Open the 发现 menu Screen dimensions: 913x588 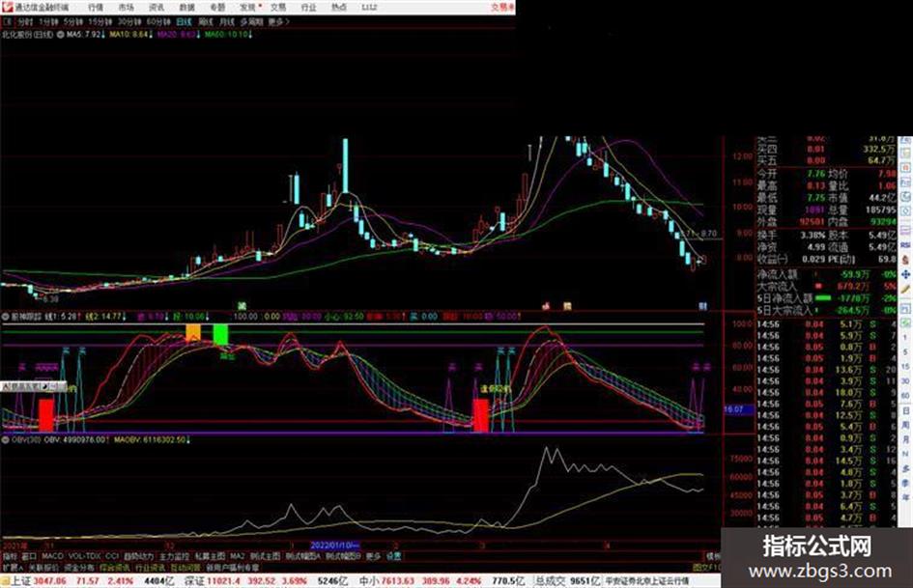[248, 8]
